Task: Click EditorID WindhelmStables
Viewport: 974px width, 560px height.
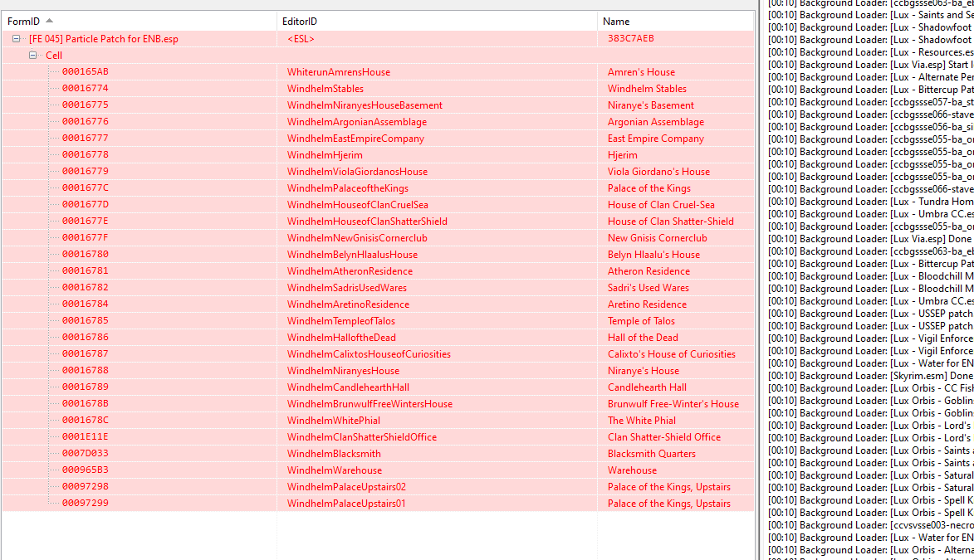Action: tap(325, 89)
